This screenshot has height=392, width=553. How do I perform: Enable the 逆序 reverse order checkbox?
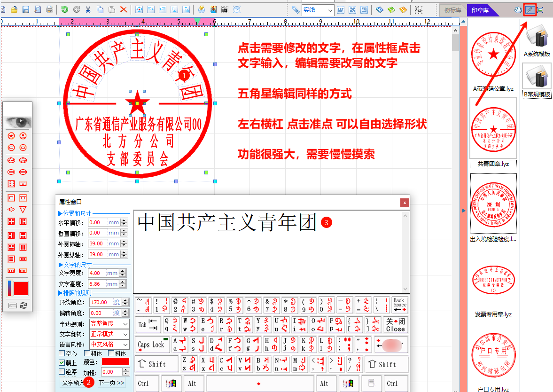(x=62, y=371)
